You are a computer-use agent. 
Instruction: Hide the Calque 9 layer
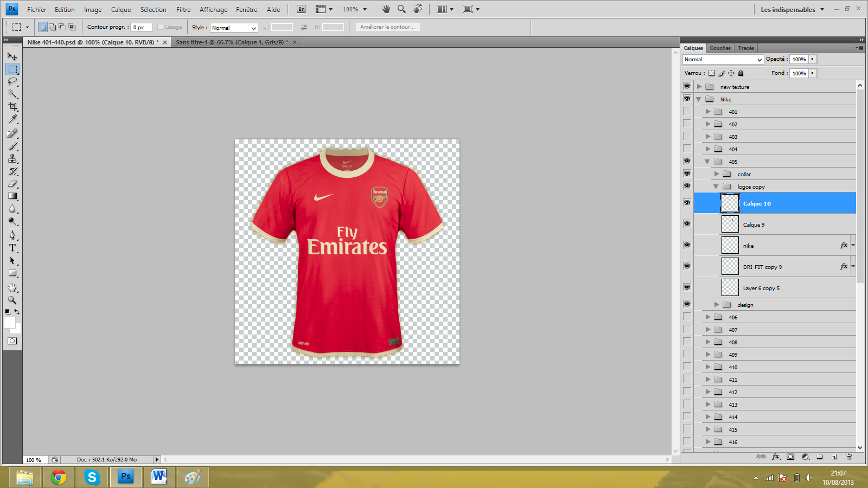(687, 224)
